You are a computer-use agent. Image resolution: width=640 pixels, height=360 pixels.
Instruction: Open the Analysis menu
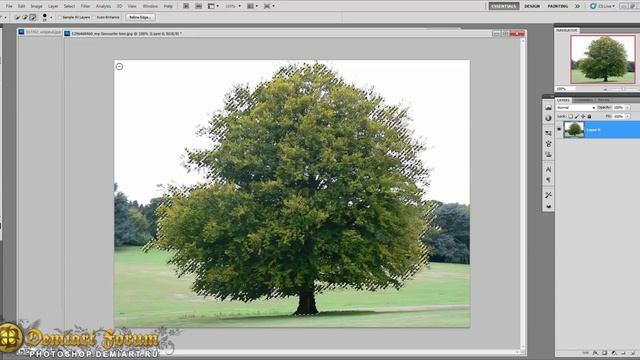click(103, 6)
